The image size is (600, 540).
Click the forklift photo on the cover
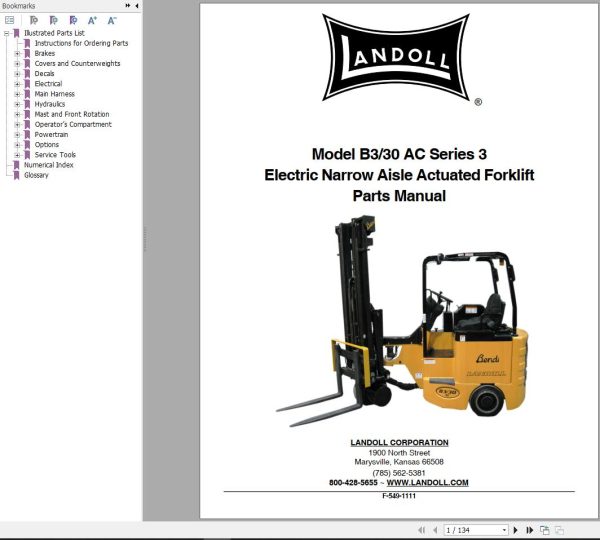tap(401, 321)
